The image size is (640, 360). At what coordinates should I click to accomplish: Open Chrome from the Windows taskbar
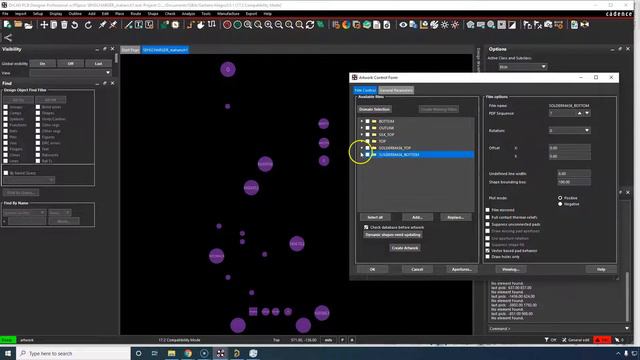click(x=188, y=353)
